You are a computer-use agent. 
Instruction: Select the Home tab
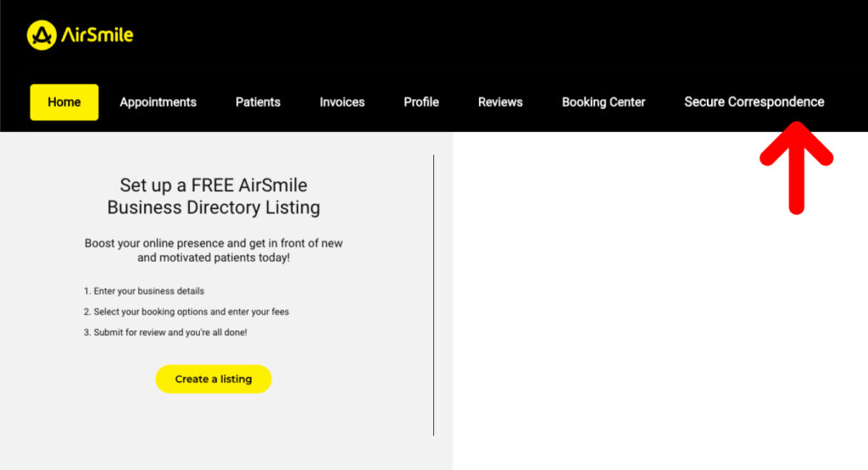tap(64, 102)
